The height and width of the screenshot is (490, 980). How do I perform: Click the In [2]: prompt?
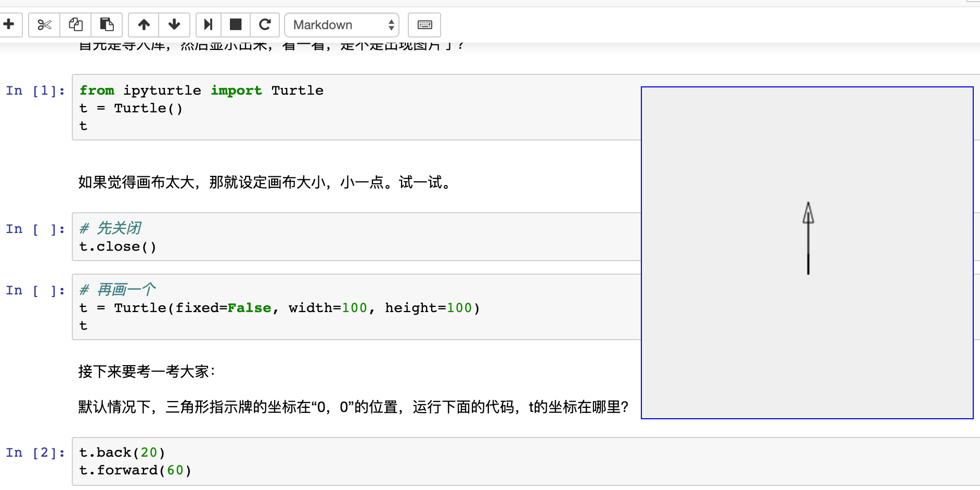point(35,453)
